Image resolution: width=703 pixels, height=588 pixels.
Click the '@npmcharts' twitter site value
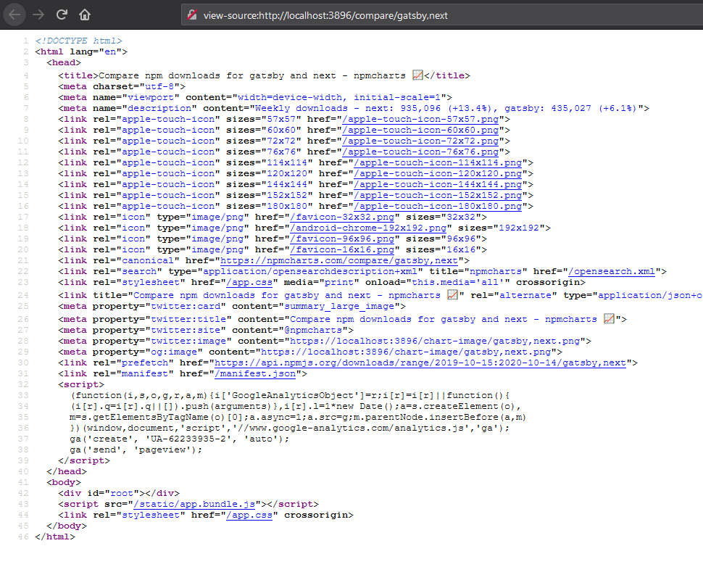(313, 330)
